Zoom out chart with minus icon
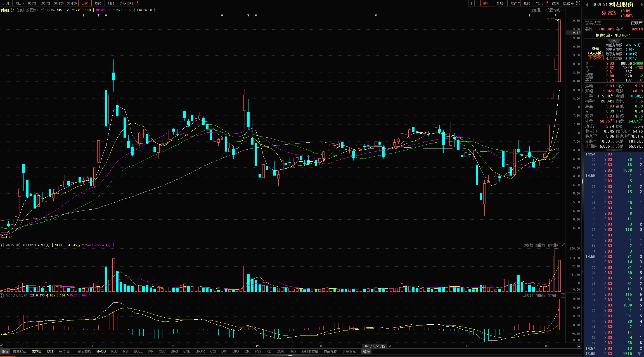The height and width of the screenshot is (357, 644). [x=477, y=3]
